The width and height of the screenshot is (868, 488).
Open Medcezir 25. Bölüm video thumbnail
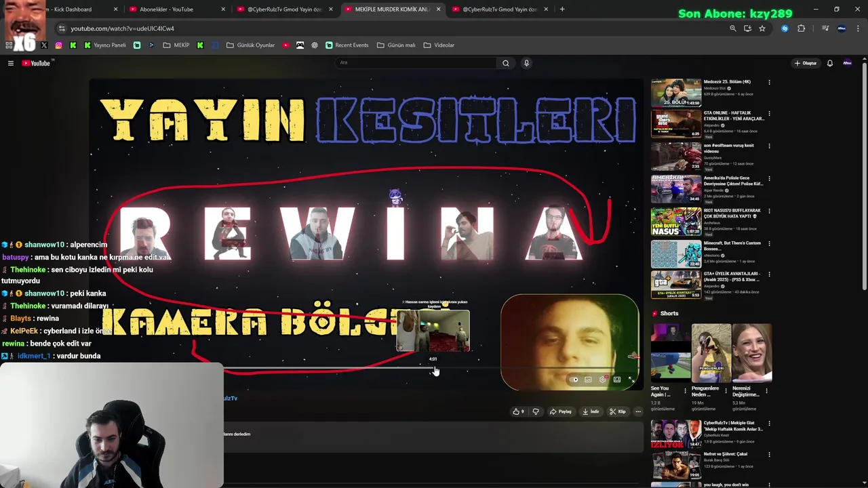(676, 93)
